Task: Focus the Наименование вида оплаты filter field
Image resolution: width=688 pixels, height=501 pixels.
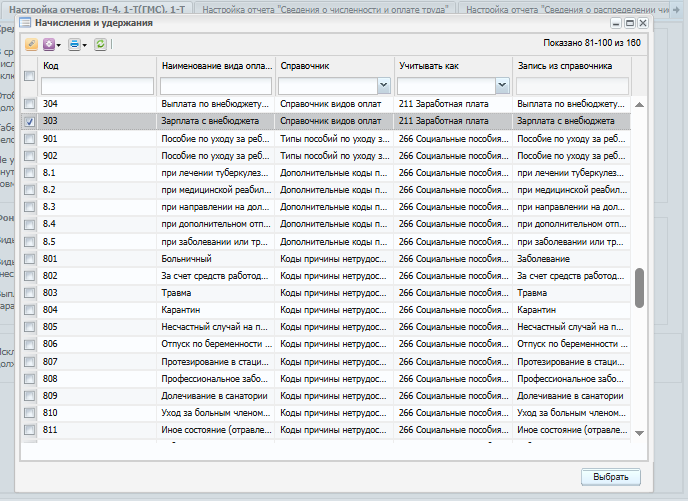Action: [x=216, y=86]
